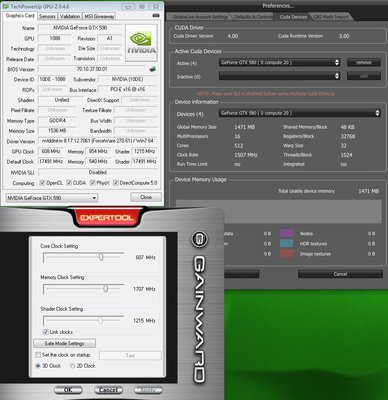388x400 pixels.
Task: Click the remove Cuda device button
Action: (x=364, y=62)
